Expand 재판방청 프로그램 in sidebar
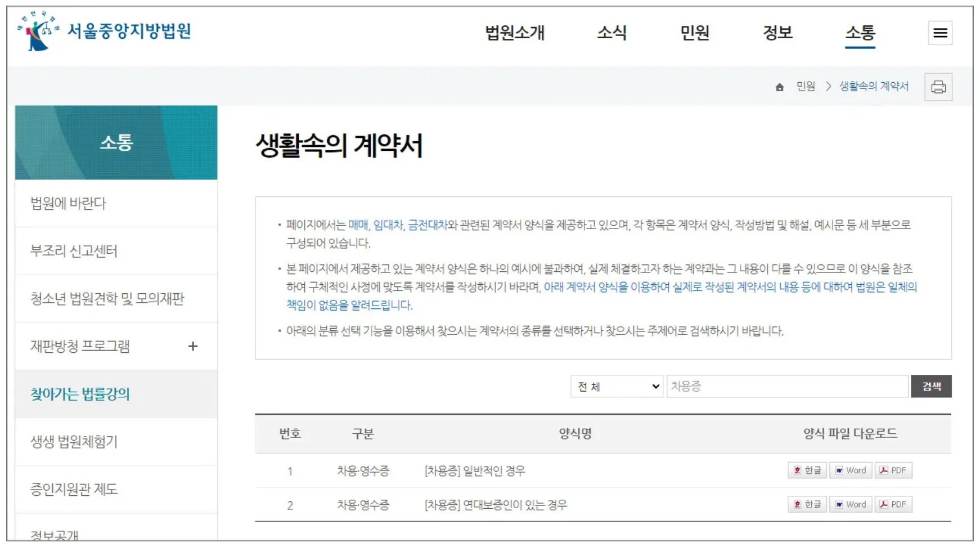Screen dimensions: 980x547 click(x=194, y=347)
